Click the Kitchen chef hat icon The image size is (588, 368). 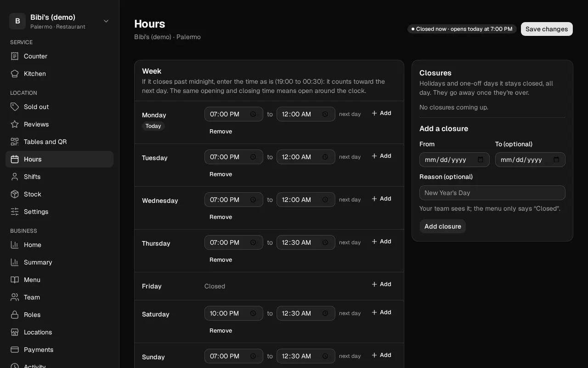click(15, 74)
